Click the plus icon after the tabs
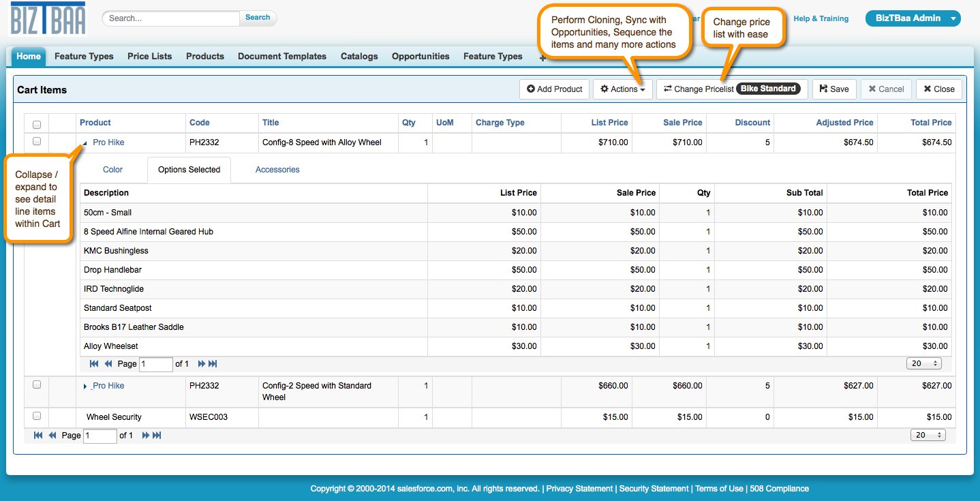This screenshot has height=501, width=980. [x=542, y=58]
